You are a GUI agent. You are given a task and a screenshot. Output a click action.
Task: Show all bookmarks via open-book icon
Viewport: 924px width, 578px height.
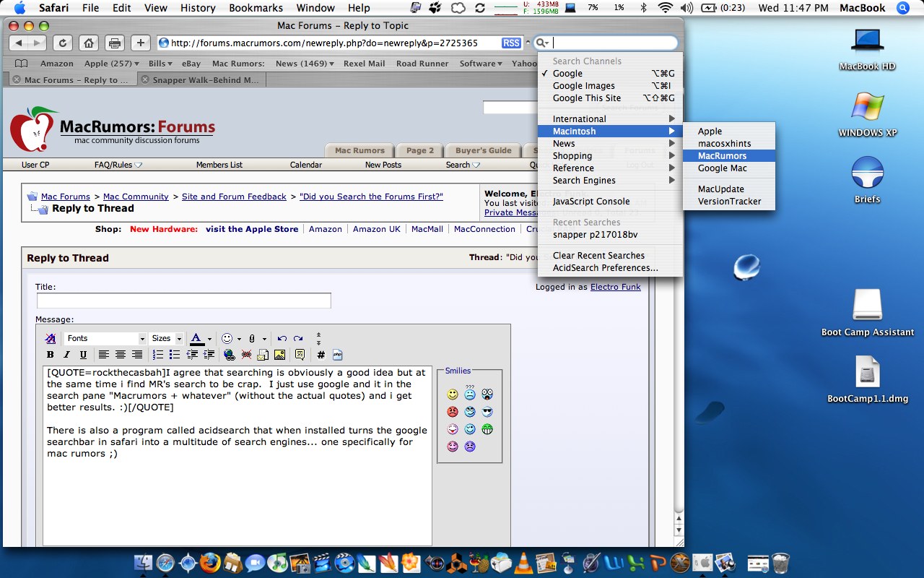click(x=22, y=64)
